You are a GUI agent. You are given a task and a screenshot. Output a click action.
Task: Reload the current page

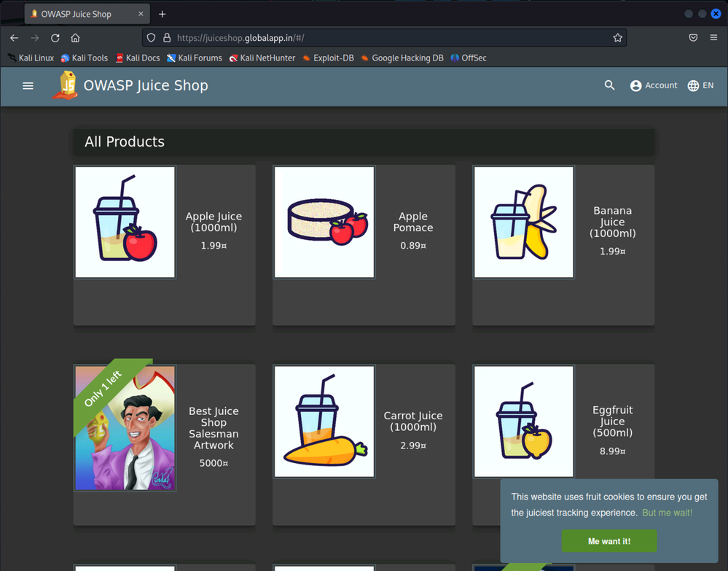55,38
